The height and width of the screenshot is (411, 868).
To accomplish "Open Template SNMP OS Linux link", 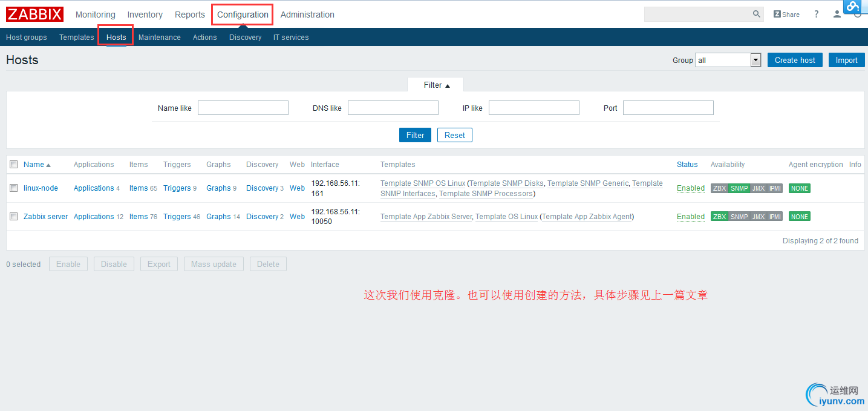I will (423, 183).
